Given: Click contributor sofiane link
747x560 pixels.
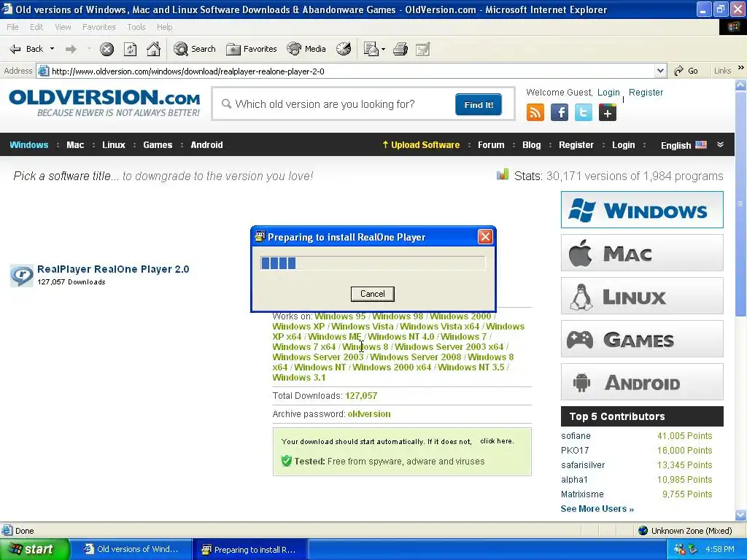Looking at the screenshot, I should [576, 436].
